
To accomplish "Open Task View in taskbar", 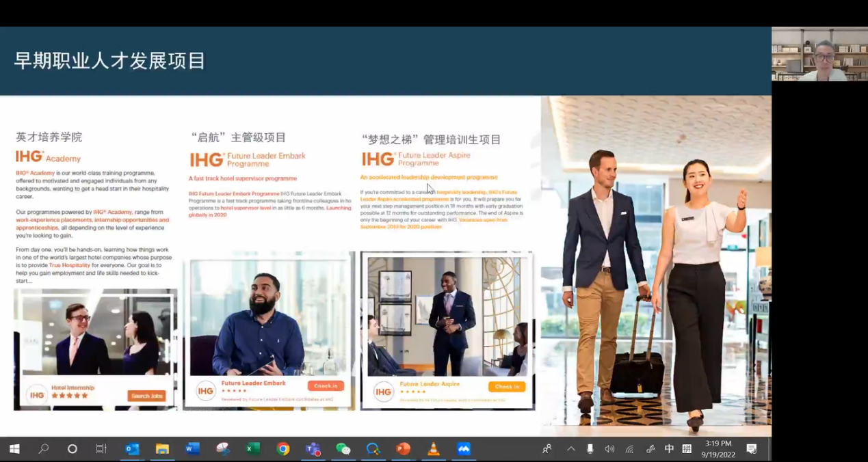I will [x=101, y=449].
